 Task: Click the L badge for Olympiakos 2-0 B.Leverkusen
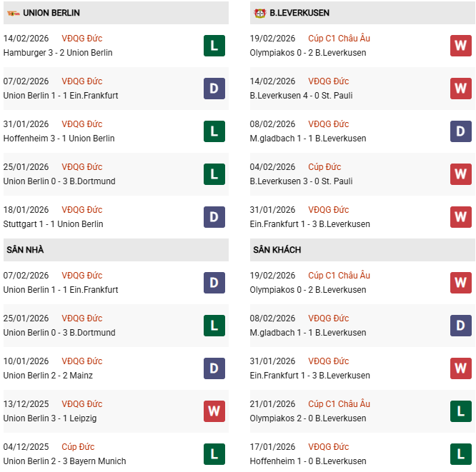[461, 411]
